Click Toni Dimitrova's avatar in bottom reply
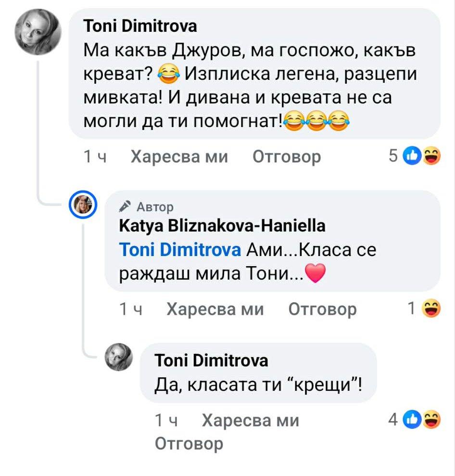The height and width of the screenshot is (476, 455). pyautogui.click(x=118, y=358)
